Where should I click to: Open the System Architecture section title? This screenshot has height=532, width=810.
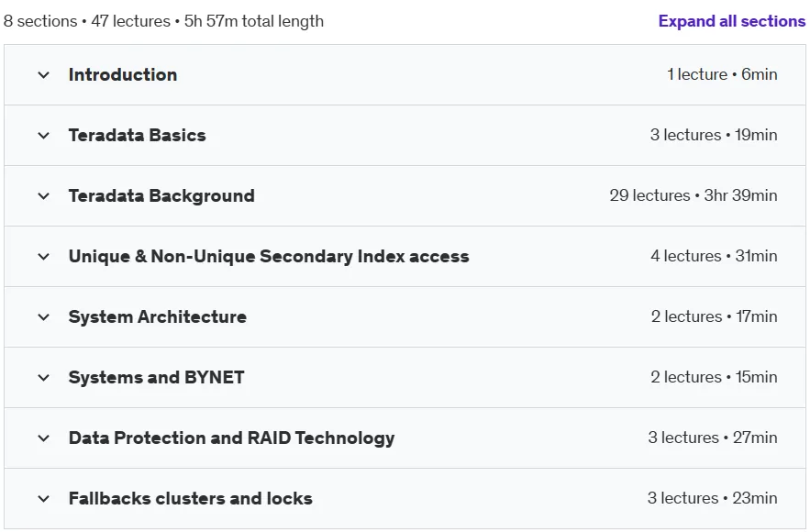pyautogui.click(x=158, y=316)
